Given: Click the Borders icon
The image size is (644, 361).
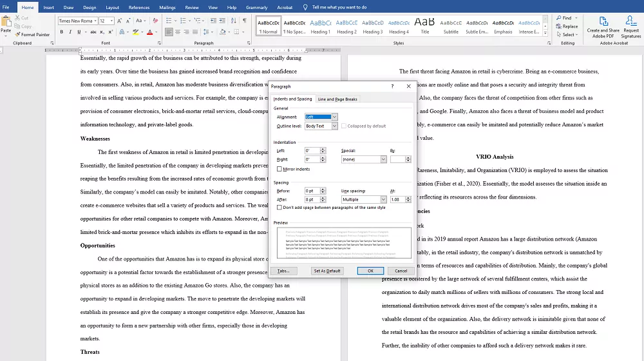Looking at the screenshot, I should point(236,32).
